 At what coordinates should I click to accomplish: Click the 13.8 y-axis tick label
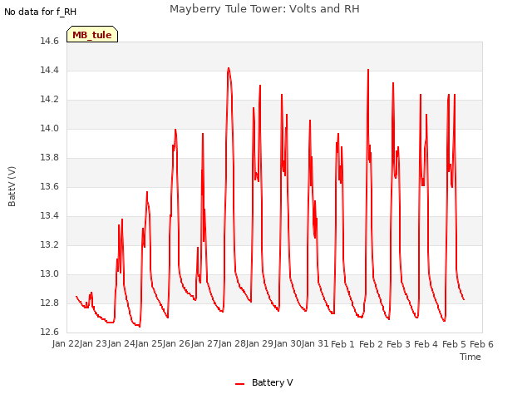[50, 157]
